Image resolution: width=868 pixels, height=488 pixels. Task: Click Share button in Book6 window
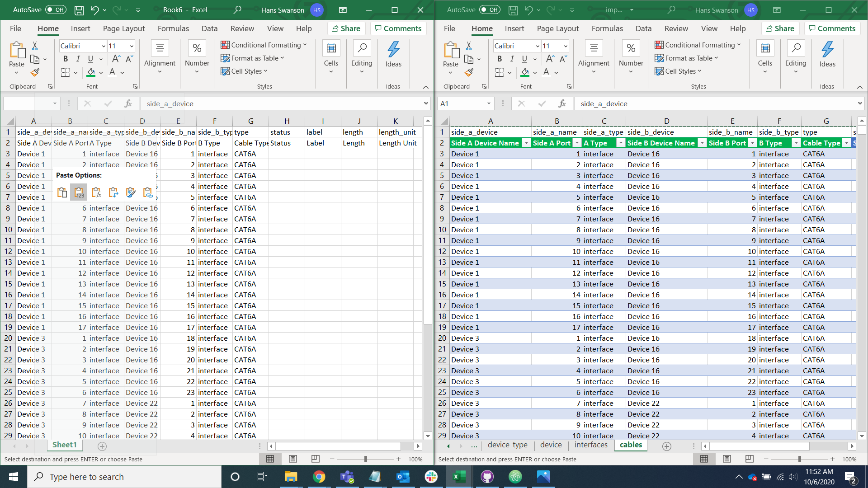[x=346, y=28]
